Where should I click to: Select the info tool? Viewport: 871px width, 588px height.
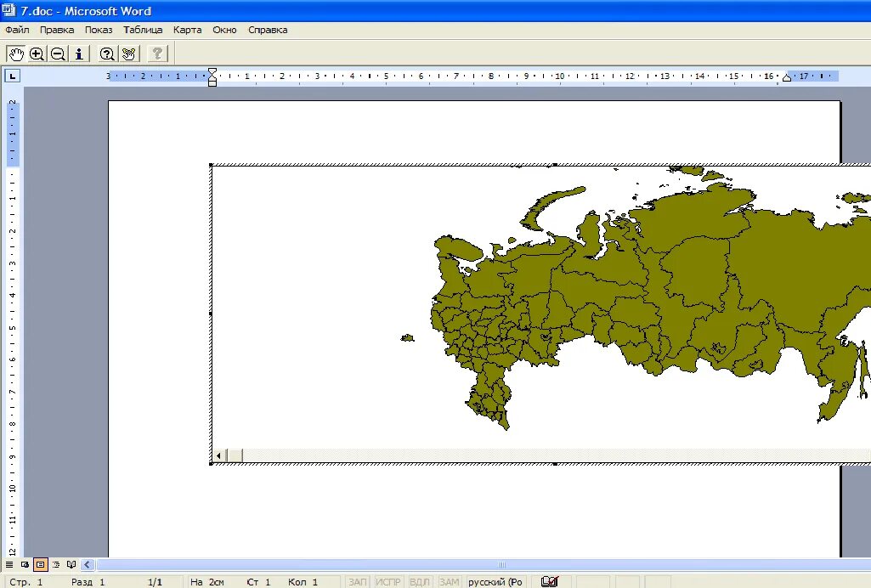point(79,54)
